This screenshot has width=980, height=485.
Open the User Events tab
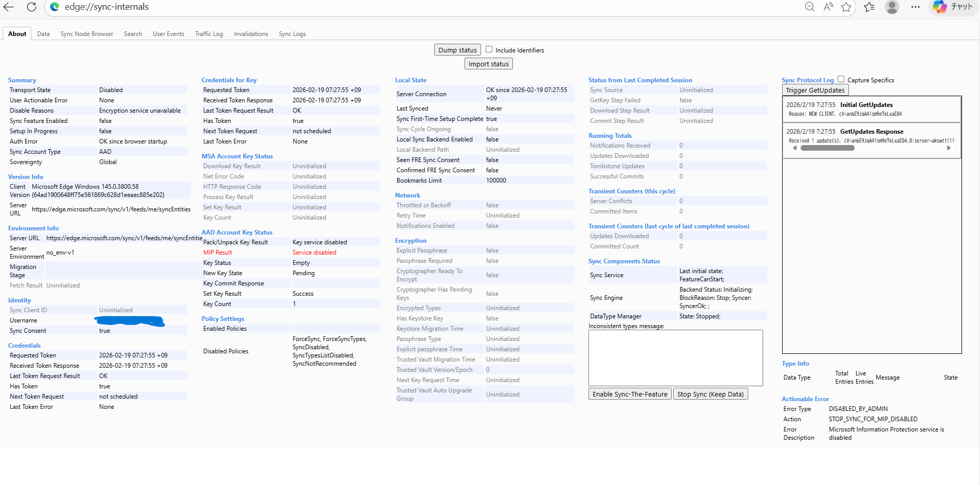point(169,34)
